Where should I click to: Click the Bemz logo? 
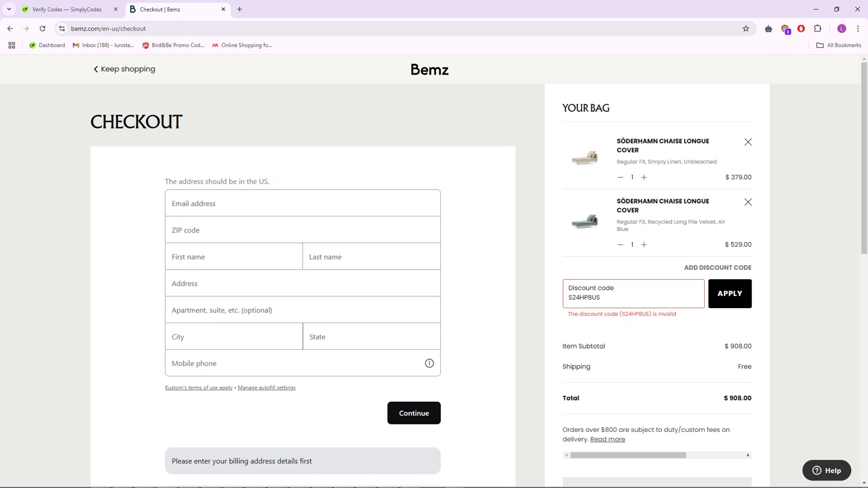429,69
